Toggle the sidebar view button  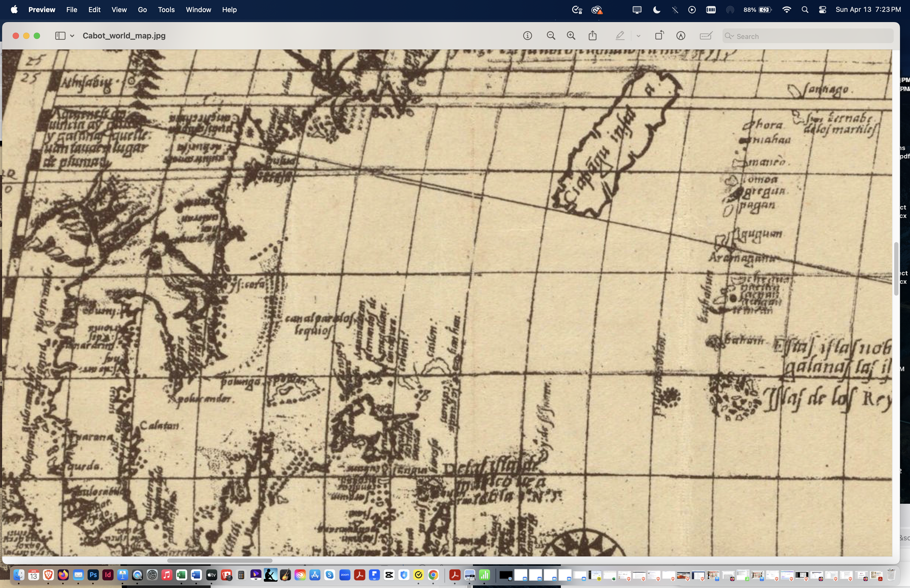[60, 36]
